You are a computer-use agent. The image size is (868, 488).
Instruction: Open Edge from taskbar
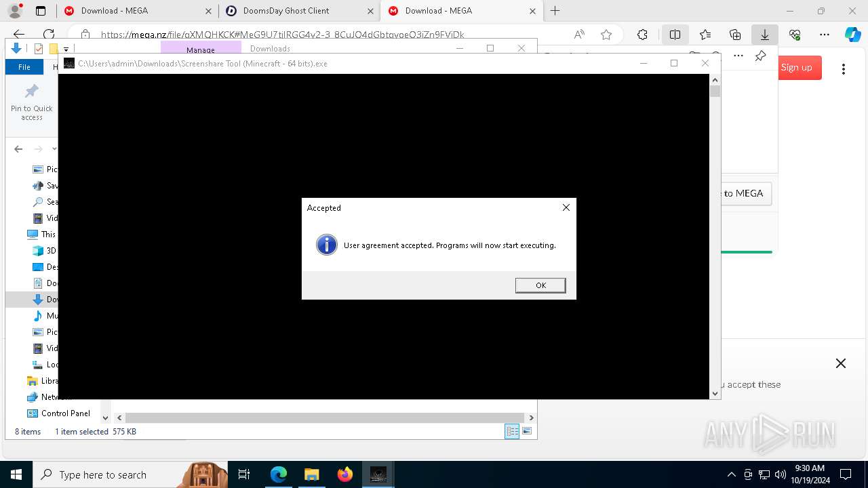279,475
